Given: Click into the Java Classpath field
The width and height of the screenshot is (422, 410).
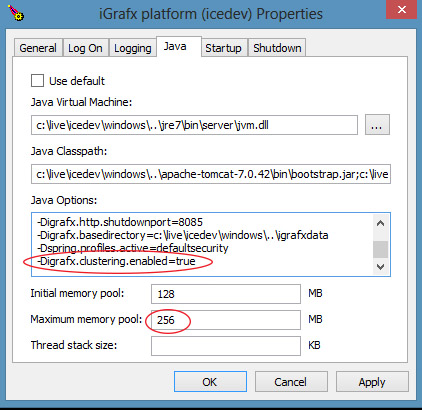Looking at the screenshot, I should (x=211, y=174).
